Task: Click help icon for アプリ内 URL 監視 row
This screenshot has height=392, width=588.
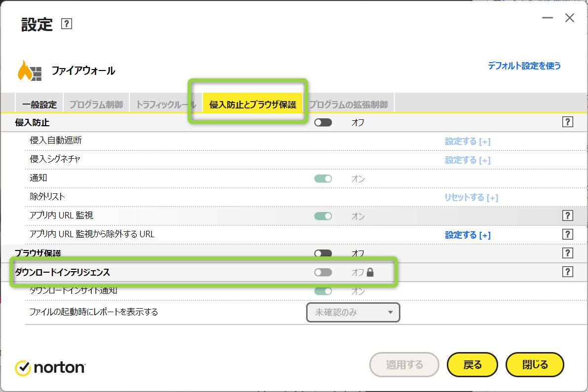Action: click(x=567, y=215)
